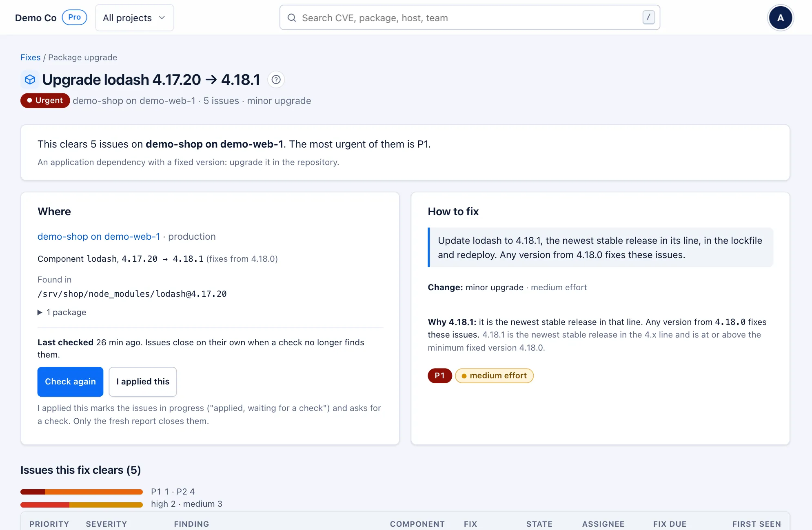812x530 pixels.
Task: Sort by the ASSIGNEE column header
Action: pyautogui.click(x=603, y=524)
